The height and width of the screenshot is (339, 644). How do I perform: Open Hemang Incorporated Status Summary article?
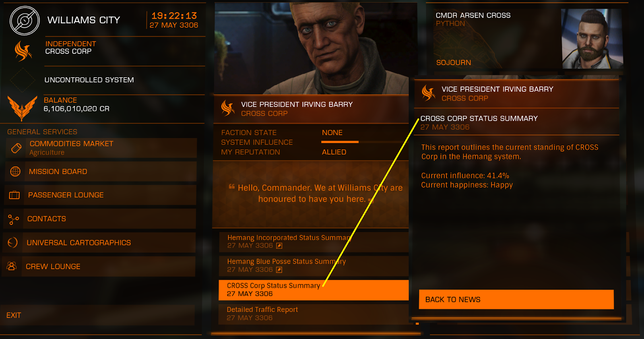pyautogui.click(x=314, y=242)
